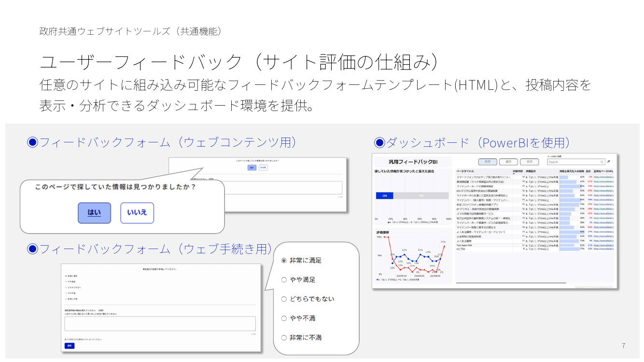Image resolution: width=644 pixels, height=362 pixels.
Task: Open URL link in マイナンバーカードの健康保険証 row
Action: coord(603,186)
